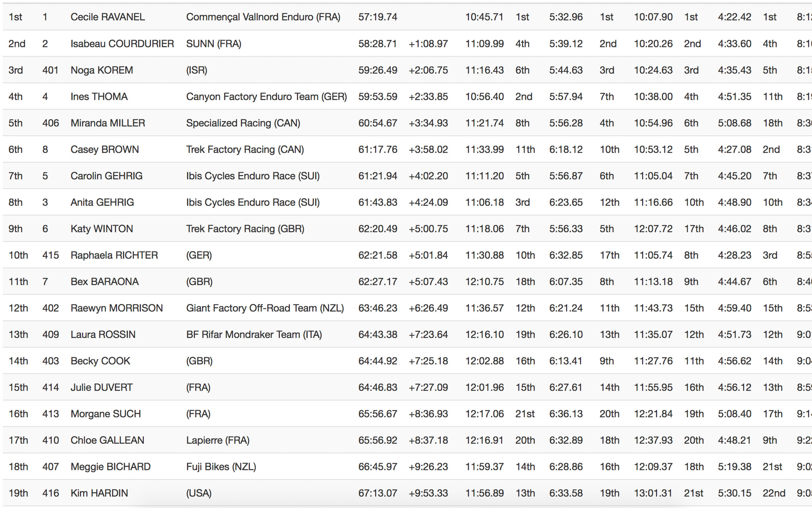Screen dimensions: 812x508
Task: Click Carolin GEHRIG's name
Action: click(x=106, y=176)
